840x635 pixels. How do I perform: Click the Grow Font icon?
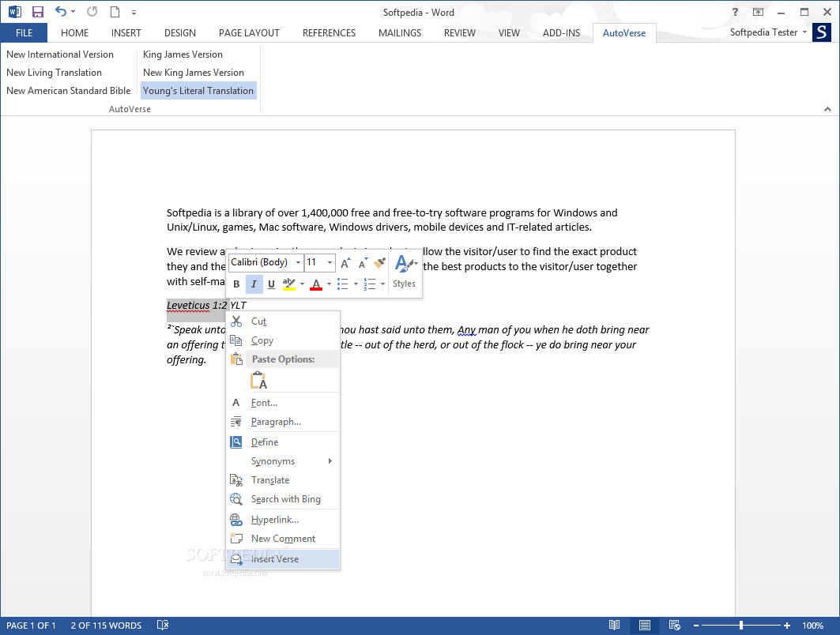(x=345, y=263)
